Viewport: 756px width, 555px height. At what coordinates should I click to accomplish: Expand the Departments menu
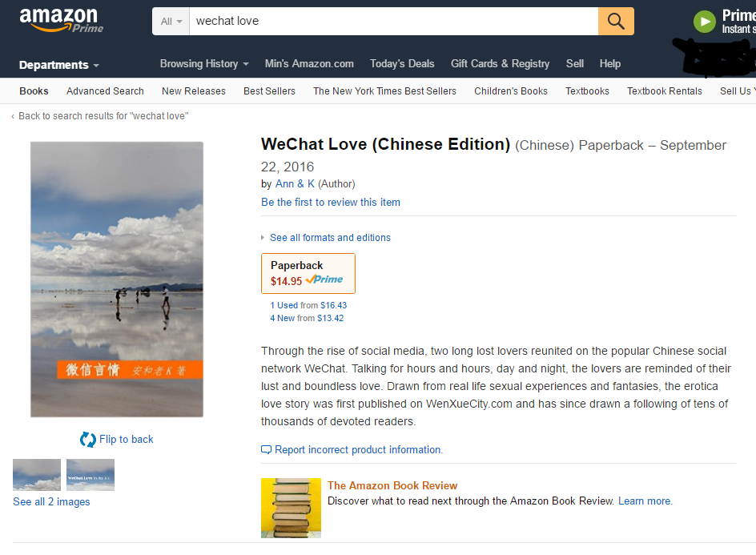[x=59, y=65]
